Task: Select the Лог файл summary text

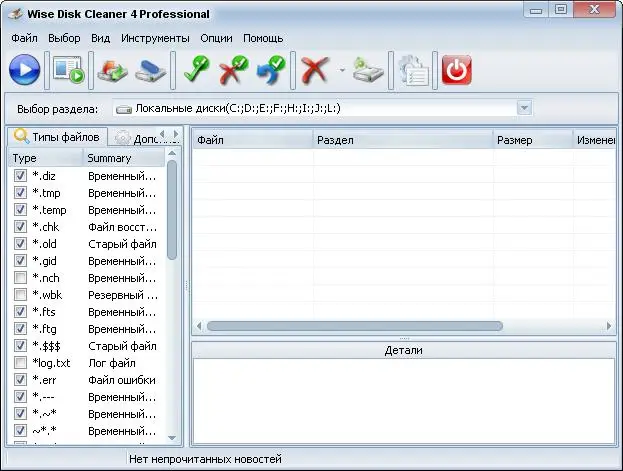Action: [112, 363]
